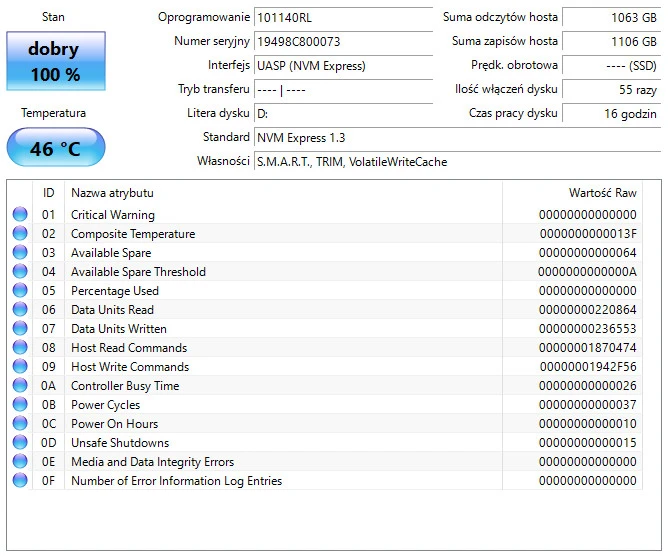
Task: Click the ID column header
Action: click(48, 192)
